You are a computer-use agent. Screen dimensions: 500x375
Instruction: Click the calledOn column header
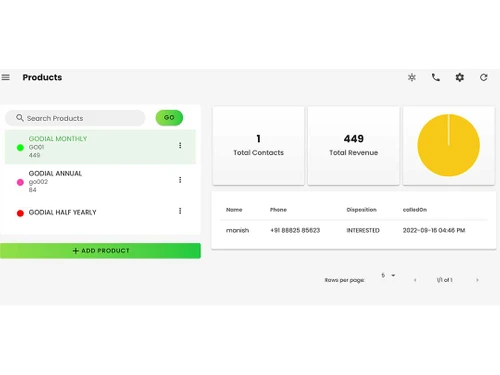(415, 210)
